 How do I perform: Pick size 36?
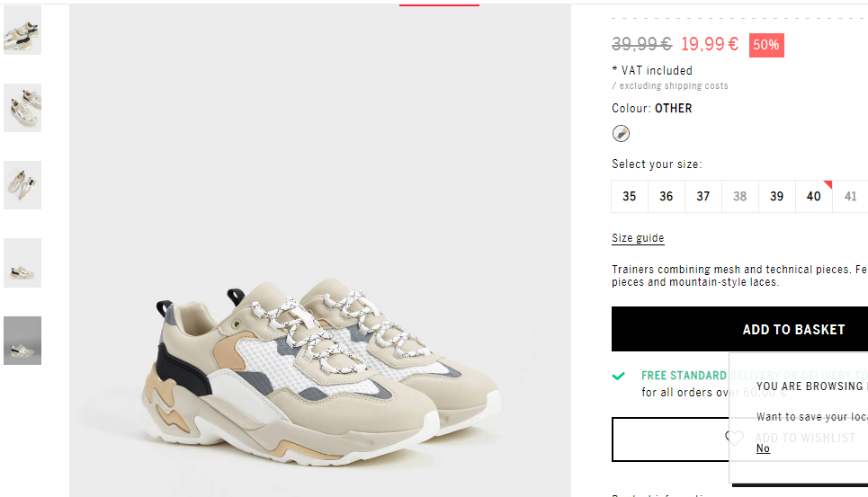pos(667,196)
